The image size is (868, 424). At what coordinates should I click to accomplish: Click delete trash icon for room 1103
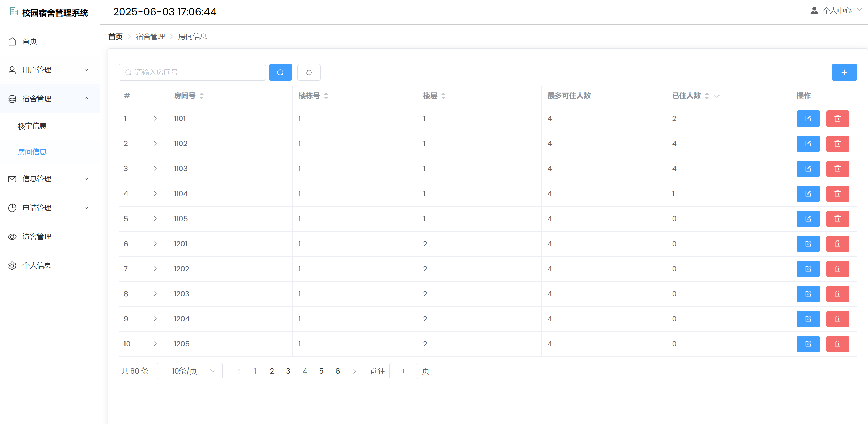837,169
